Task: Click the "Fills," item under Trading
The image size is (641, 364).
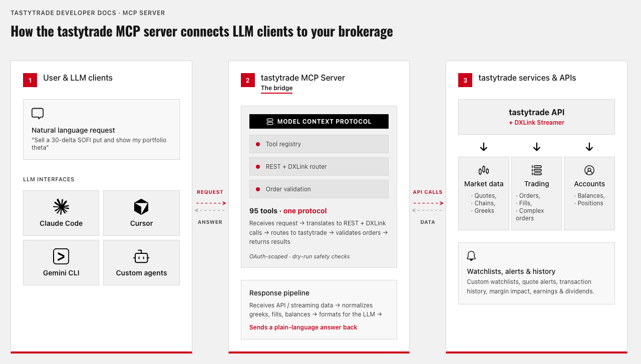Action: pos(524,203)
